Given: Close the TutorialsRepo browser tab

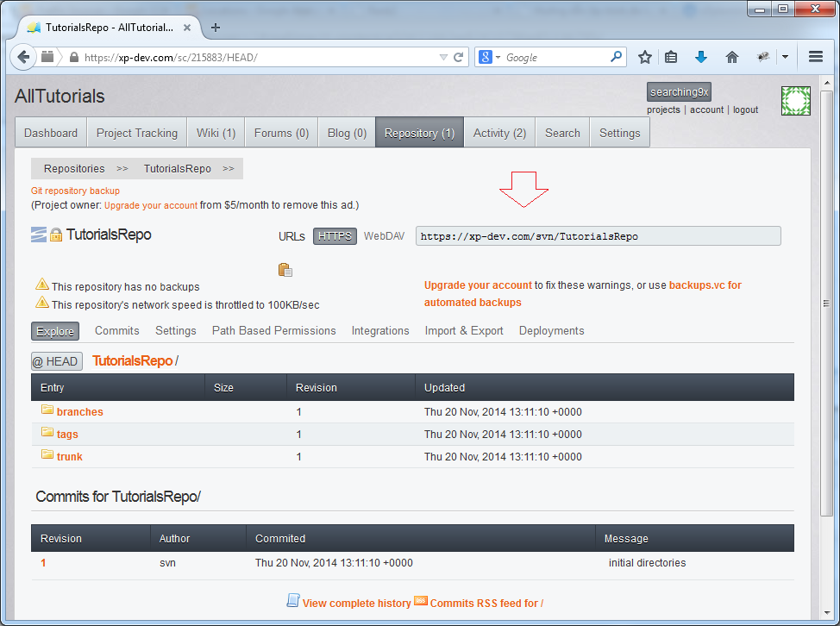Looking at the screenshot, I should 187,28.
